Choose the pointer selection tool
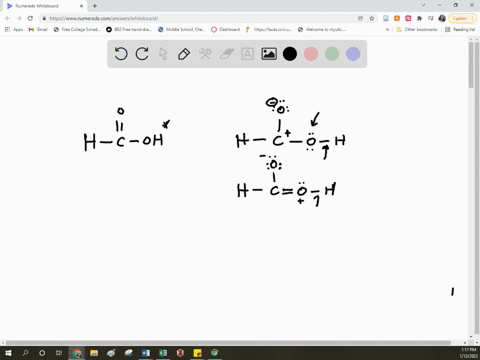Viewport: 480px width, 360px height. click(x=163, y=54)
